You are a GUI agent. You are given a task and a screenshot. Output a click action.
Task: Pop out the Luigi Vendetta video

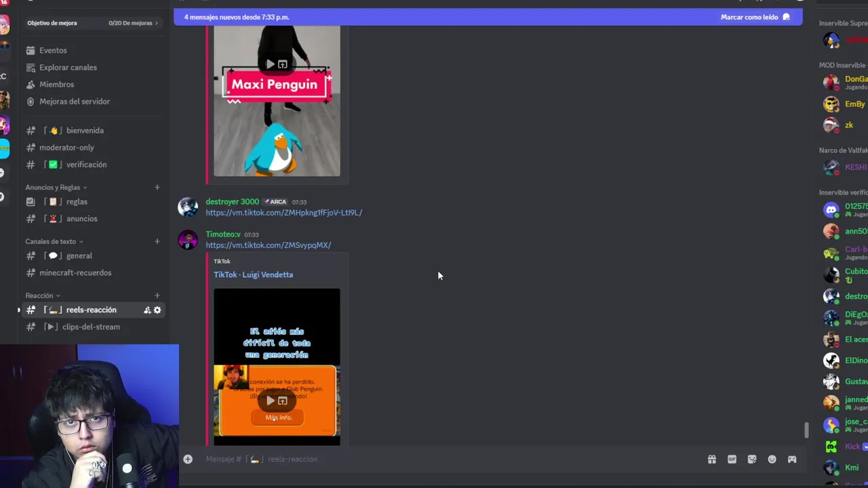283,401
